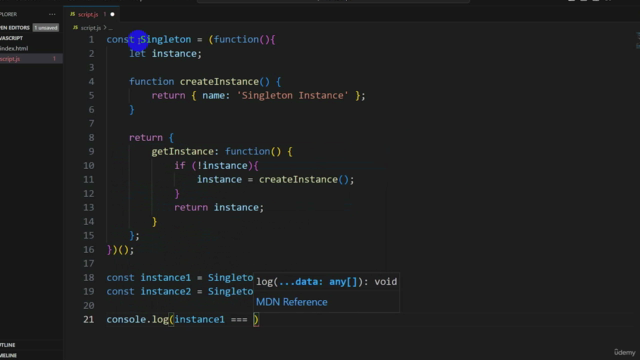640x360 pixels.
Task: Click the closing })(); on line 16
Action: coord(120,249)
